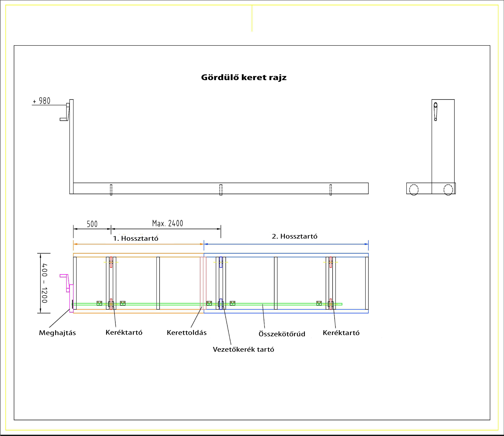
Task: Click the '400 – 1200' vertical dimension
Action: (44, 283)
